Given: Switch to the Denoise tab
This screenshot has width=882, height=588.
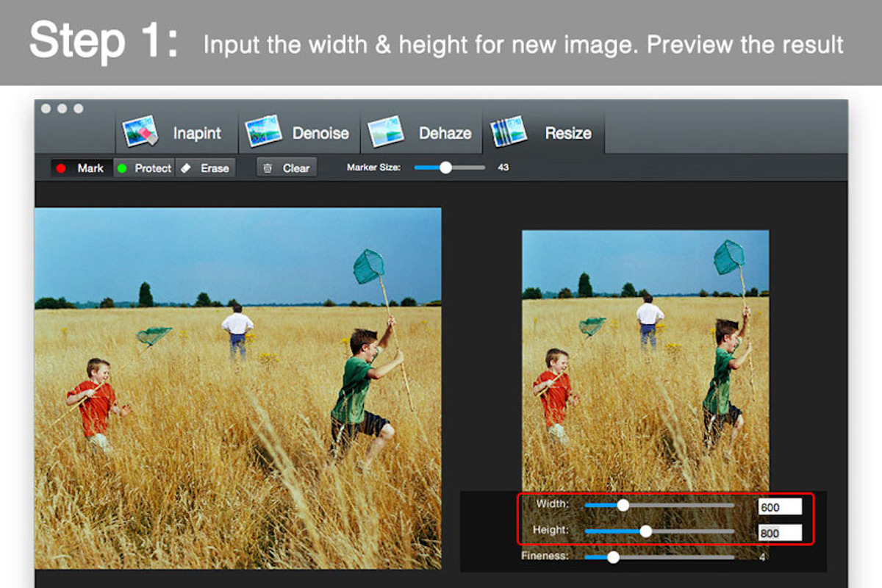Looking at the screenshot, I should (299, 133).
